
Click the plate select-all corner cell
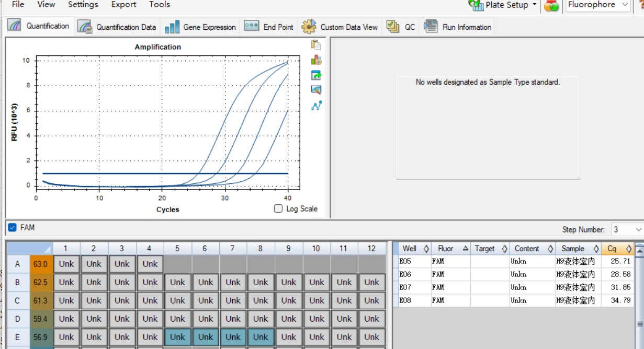pyautogui.click(x=30, y=249)
